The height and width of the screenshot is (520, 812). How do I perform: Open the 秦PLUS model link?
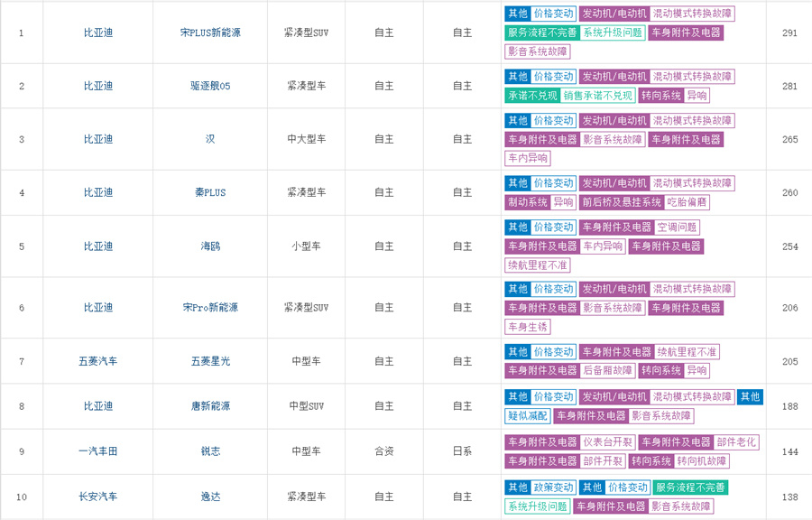(x=210, y=192)
